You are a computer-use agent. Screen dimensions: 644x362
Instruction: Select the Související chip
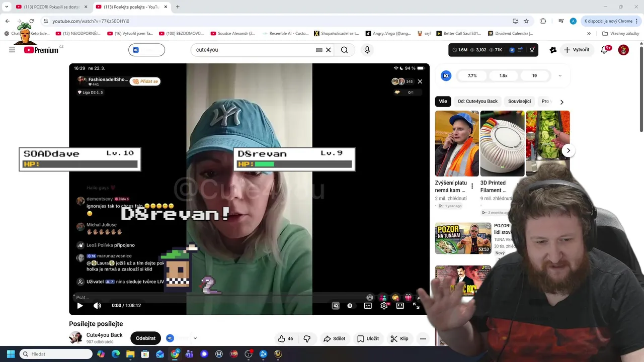tap(520, 101)
